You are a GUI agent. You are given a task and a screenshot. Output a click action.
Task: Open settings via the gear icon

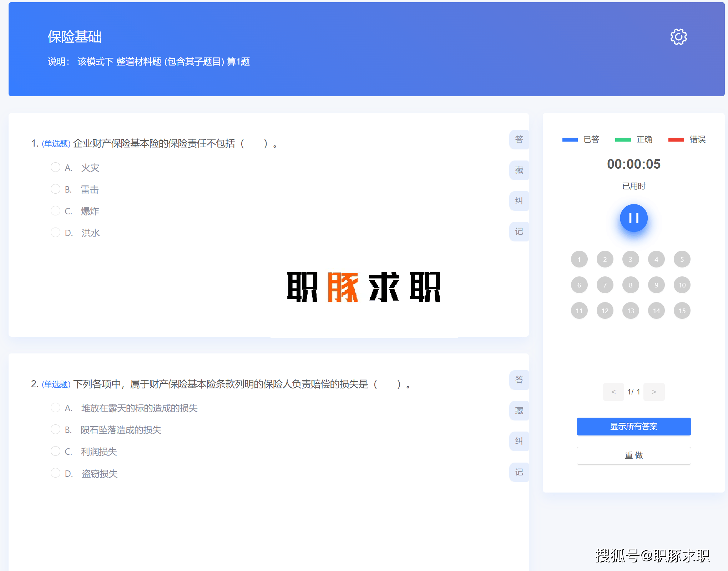click(x=678, y=37)
